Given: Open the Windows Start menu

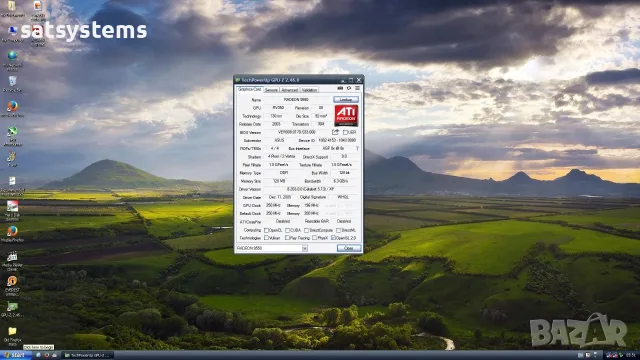Looking at the screenshot, I should coord(15,355).
